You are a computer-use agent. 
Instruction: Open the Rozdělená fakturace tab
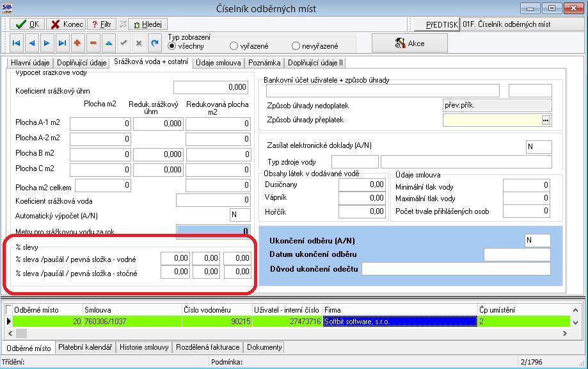pyautogui.click(x=208, y=347)
